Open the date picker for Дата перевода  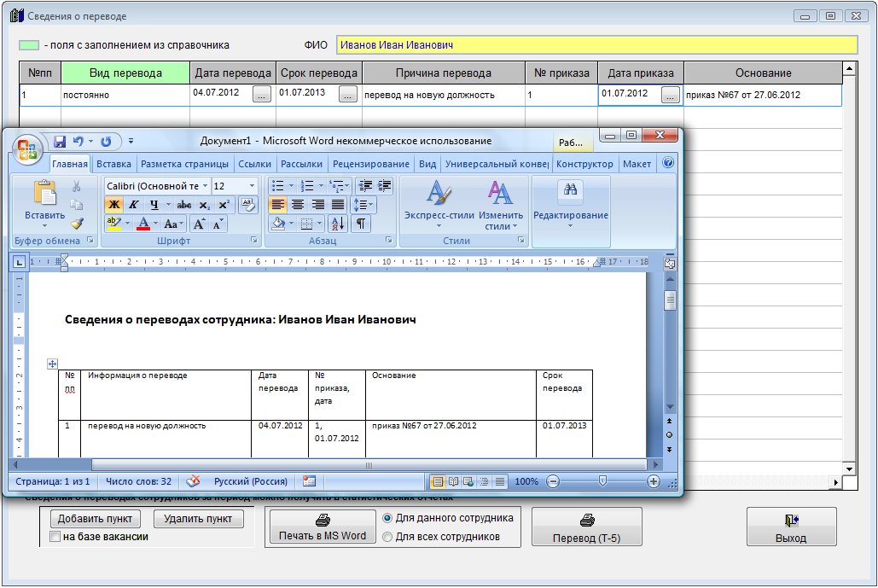(262, 95)
